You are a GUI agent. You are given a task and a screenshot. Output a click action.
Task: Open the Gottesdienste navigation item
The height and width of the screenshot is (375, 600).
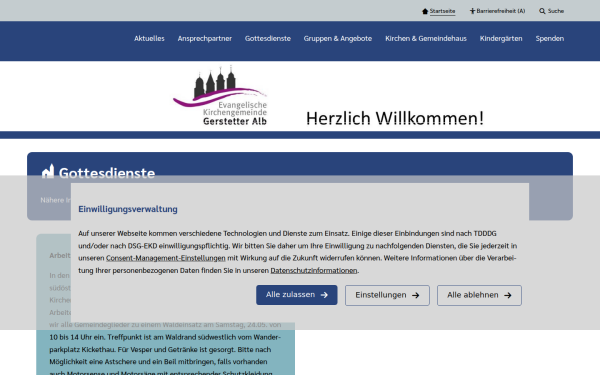click(268, 39)
